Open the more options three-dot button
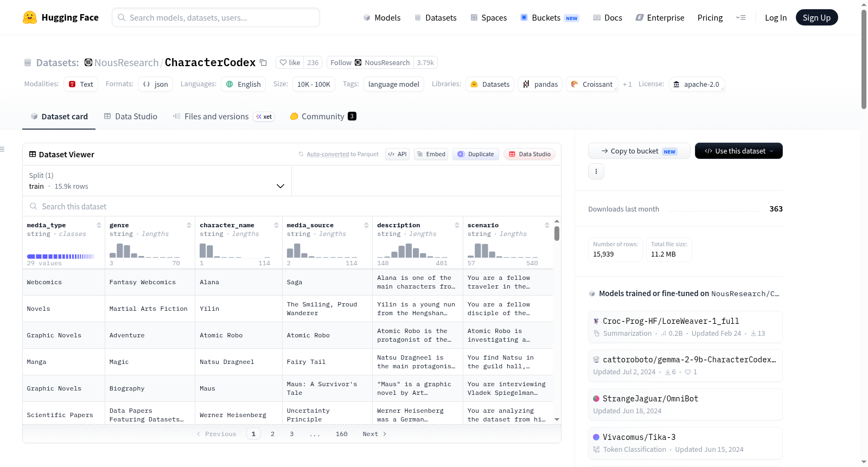 [x=596, y=171]
